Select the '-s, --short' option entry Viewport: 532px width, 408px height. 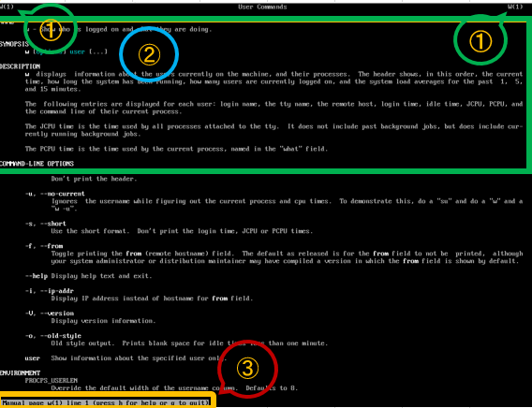pyautogui.click(x=46, y=224)
